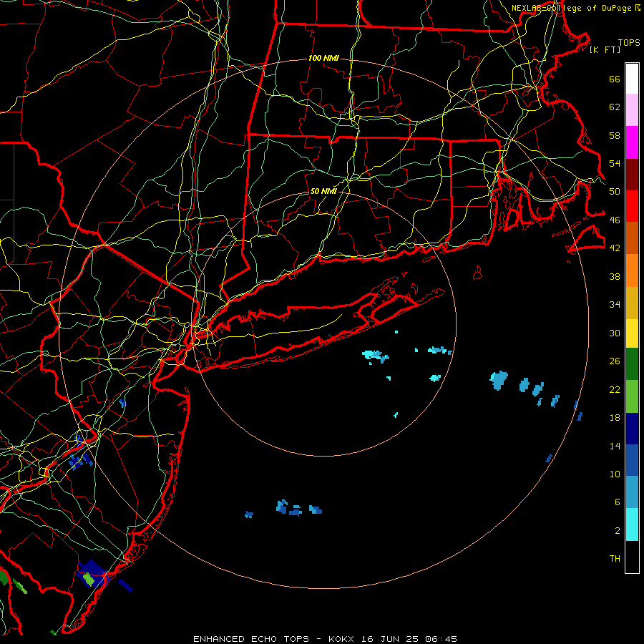The height and width of the screenshot is (644, 644).
Task: Select the dark green 26 kft legend swatch
Action: click(x=632, y=364)
